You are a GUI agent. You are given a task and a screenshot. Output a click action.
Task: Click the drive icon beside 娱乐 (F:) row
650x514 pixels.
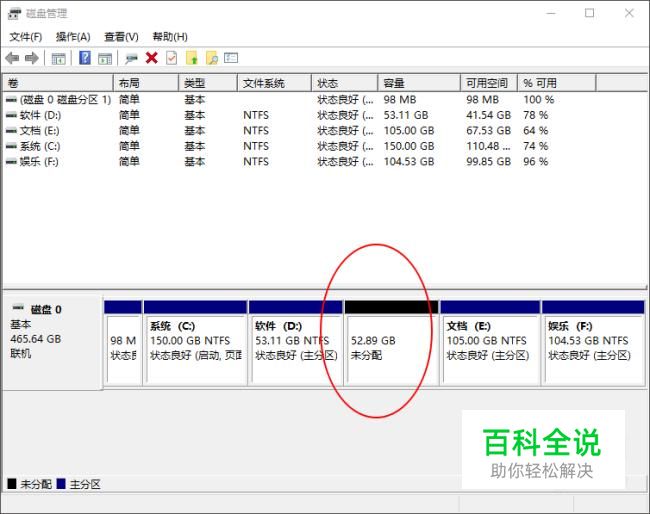point(11,162)
